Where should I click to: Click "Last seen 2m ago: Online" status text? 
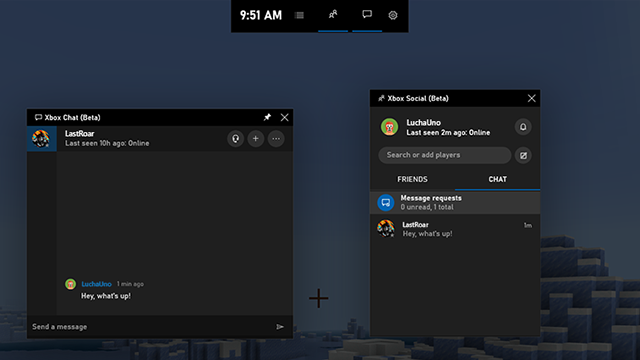(x=448, y=133)
